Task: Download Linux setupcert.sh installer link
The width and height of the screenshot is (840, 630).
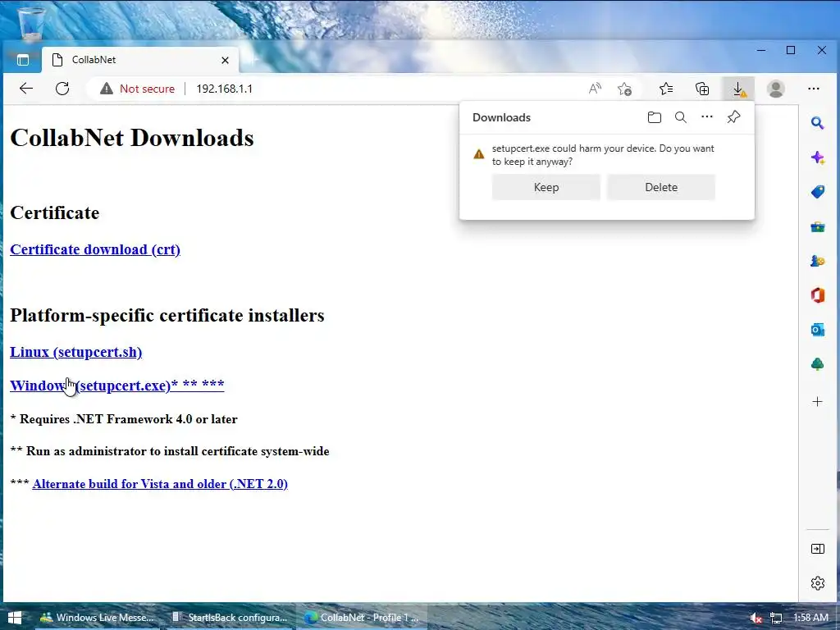Action: (76, 352)
